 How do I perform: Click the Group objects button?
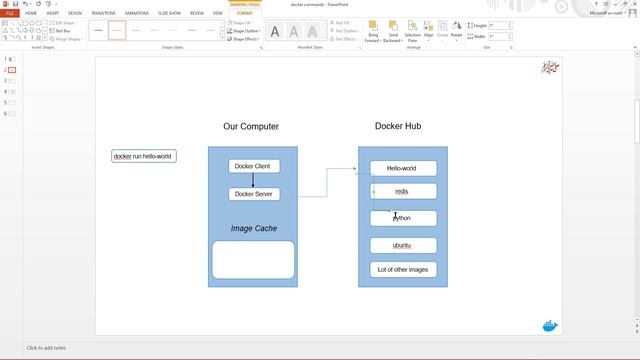[442, 31]
